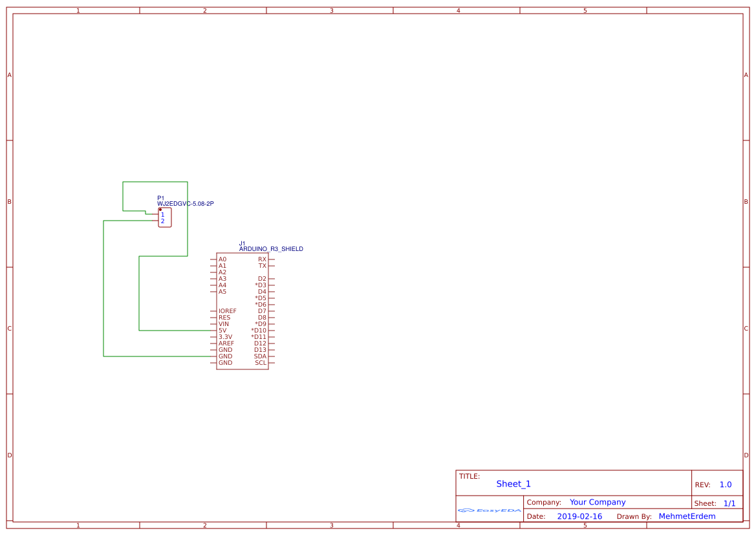Click the EasyEDA logo in the title block
Screen dimensions: 756x535
[490, 510]
